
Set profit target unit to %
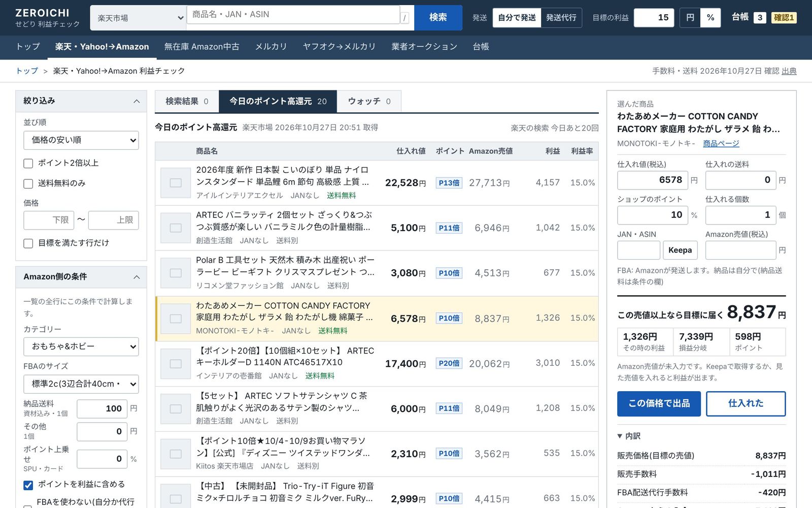(x=710, y=18)
